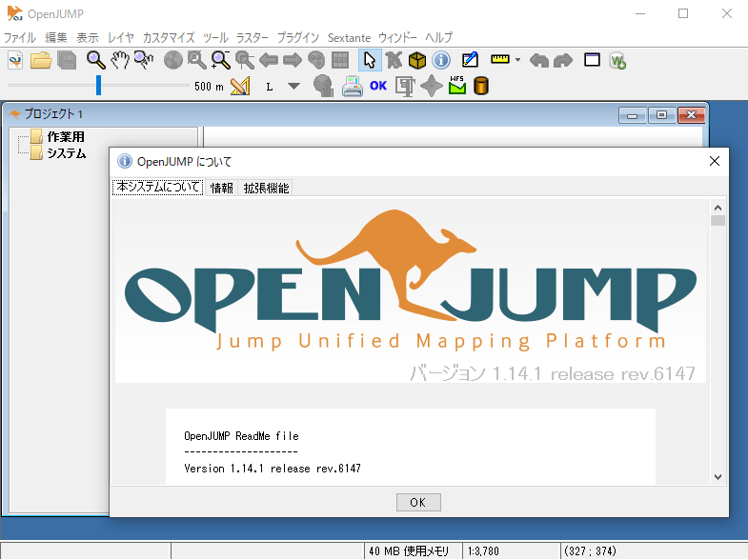Switch to the 情報 tab
This screenshot has height=560, width=748.
(x=221, y=188)
